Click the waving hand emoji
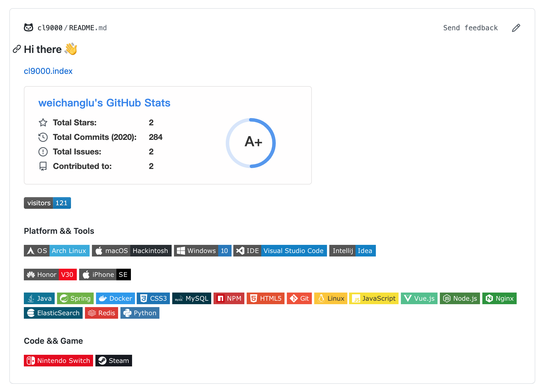544x392 pixels. point(71,49)
